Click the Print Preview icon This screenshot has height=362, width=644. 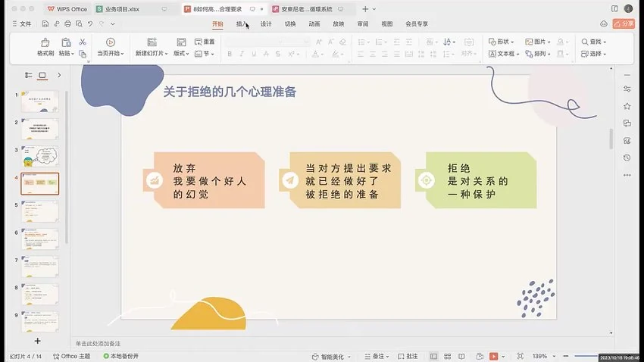(x=79, y=23)
